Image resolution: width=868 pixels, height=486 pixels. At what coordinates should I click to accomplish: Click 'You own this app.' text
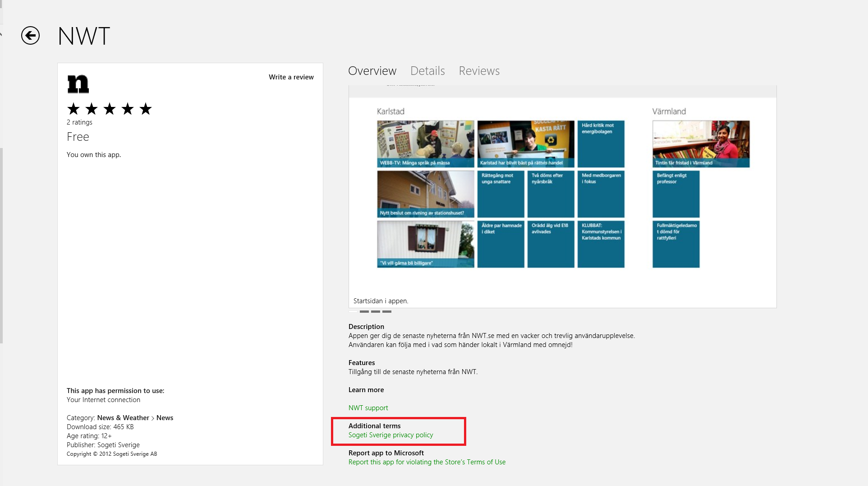(x=94, y=155)
